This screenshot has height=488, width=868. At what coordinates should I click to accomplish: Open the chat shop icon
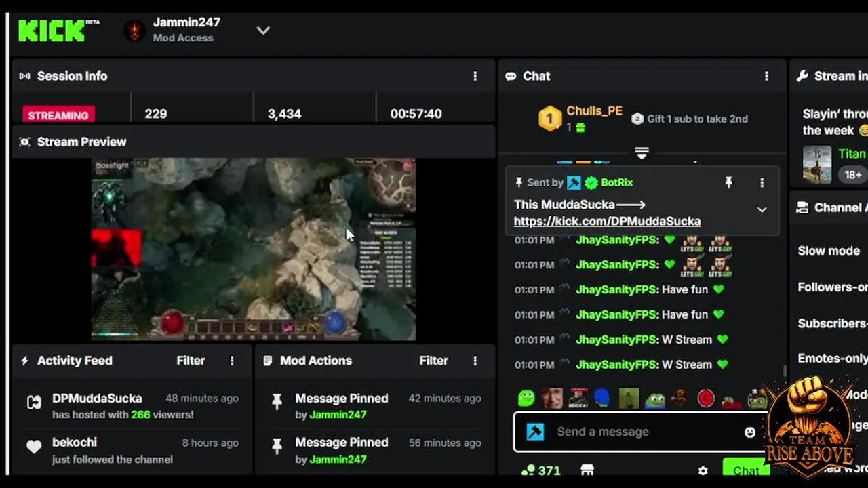click(x=587, y=470)
